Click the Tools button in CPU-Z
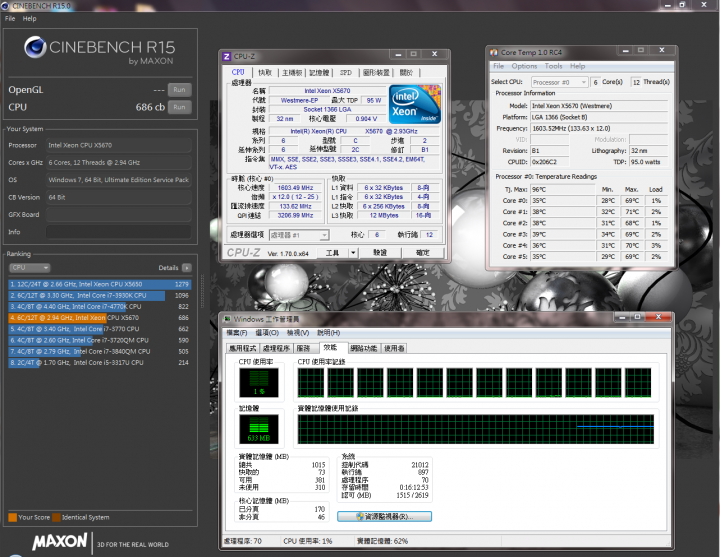Viewport: 720px width, 557px height. tap(332, 253)
